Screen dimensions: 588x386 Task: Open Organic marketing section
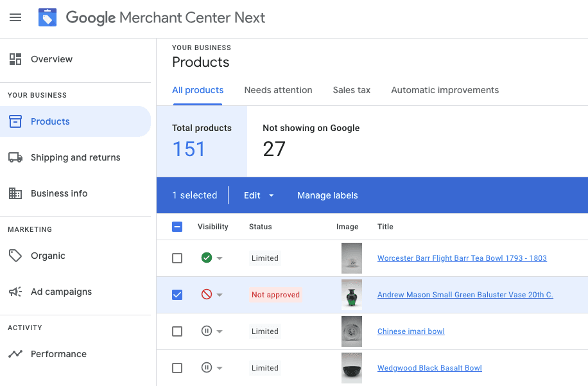[x=48, y=255]
